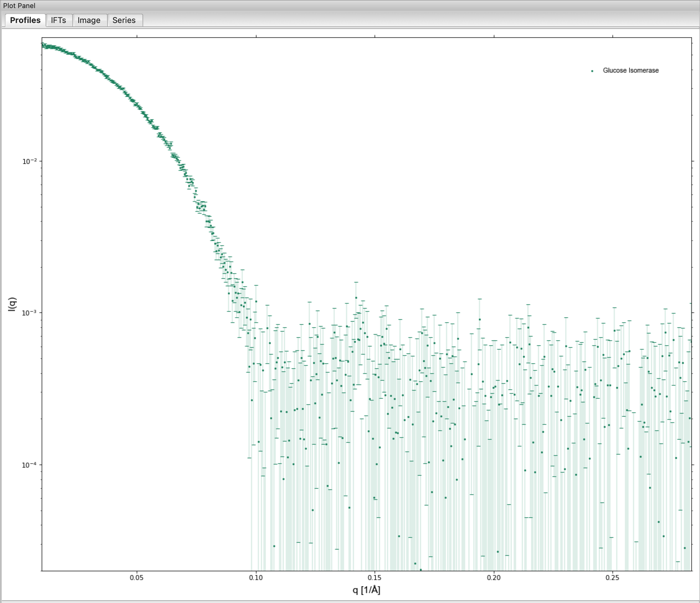Click the 0.20 x-axis tick label

pos(493,577)
